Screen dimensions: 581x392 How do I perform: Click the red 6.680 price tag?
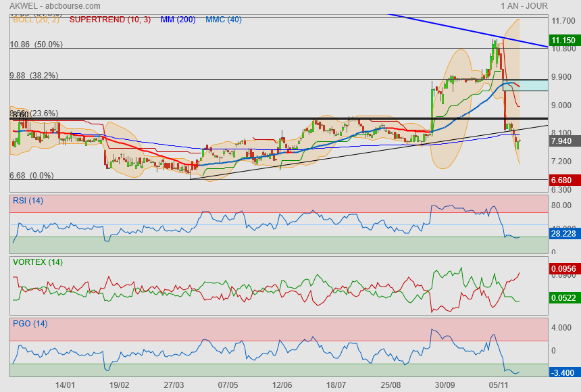(x=562, y=180)
